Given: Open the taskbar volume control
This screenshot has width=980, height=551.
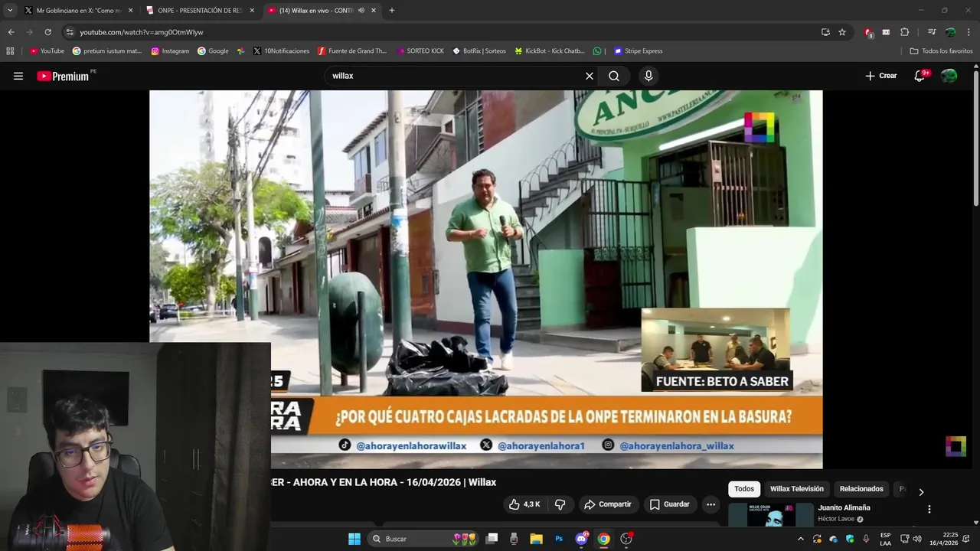Looking at the screenshot, I should click(917, 539).
